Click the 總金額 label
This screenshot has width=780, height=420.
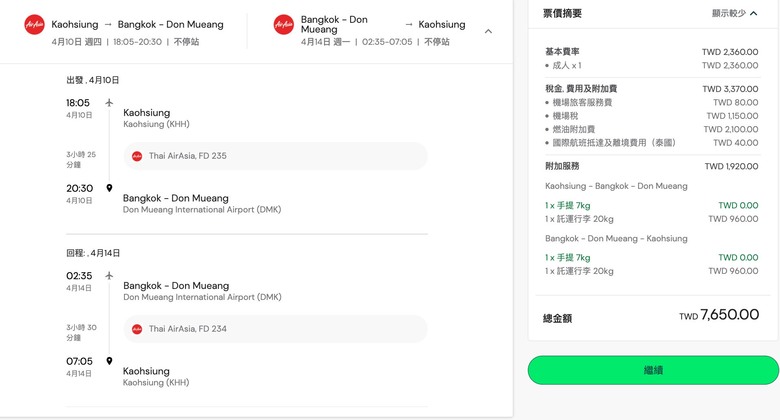[x=558, y=318]
